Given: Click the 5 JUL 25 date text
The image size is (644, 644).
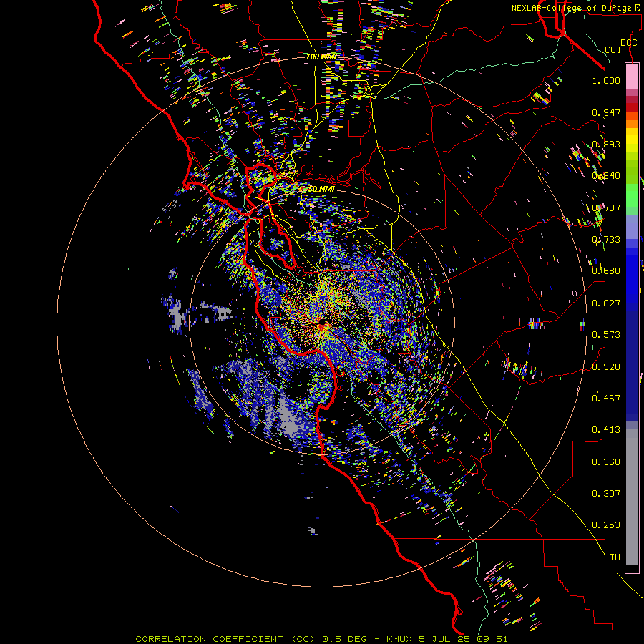Looking at the screenshot, I should (445, 639).
